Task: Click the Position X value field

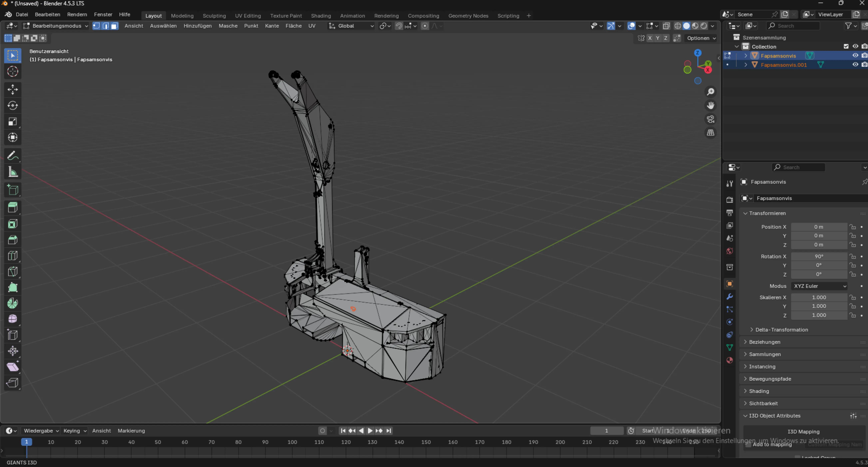Action: [x=819, y=227]
